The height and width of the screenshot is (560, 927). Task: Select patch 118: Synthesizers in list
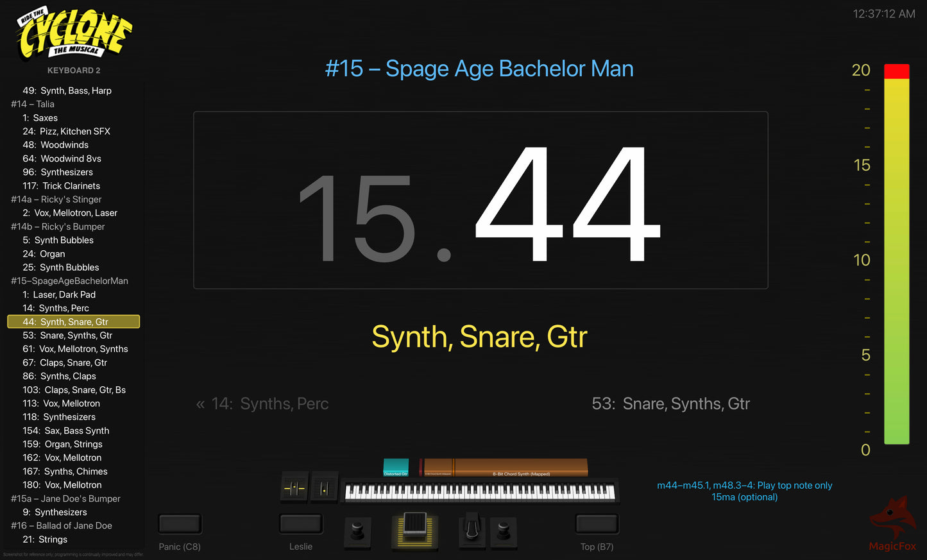59,417
